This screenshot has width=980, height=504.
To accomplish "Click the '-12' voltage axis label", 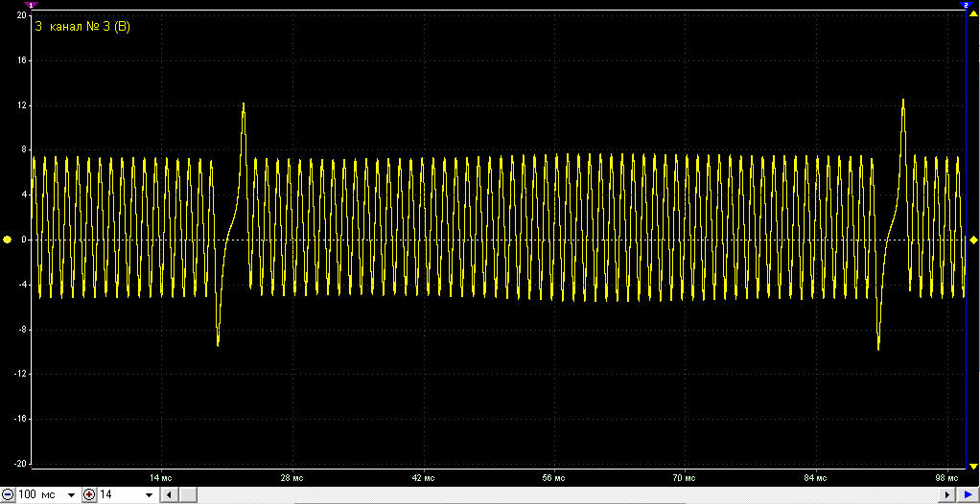I will (x=19, y=374).
